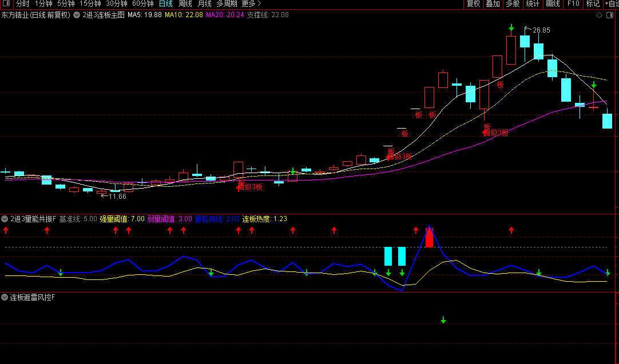The width and height of the screenshot is (619, 364).
Task: Click the 东方锆业(日线.前复权) title
Action: click(36, 15)
